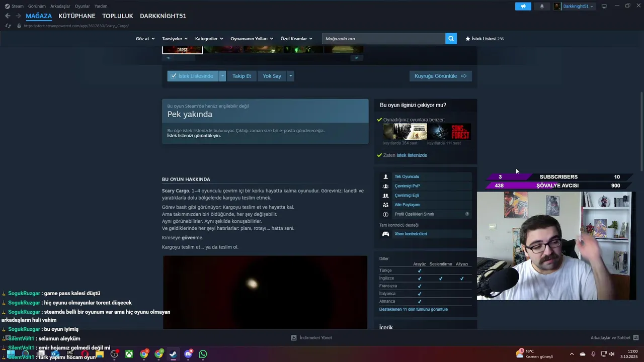Image resolution: width=644 pixels, height=362 pixels.
Task: Click the volume speaker tray icon
Action: click(x=611, y=354)
